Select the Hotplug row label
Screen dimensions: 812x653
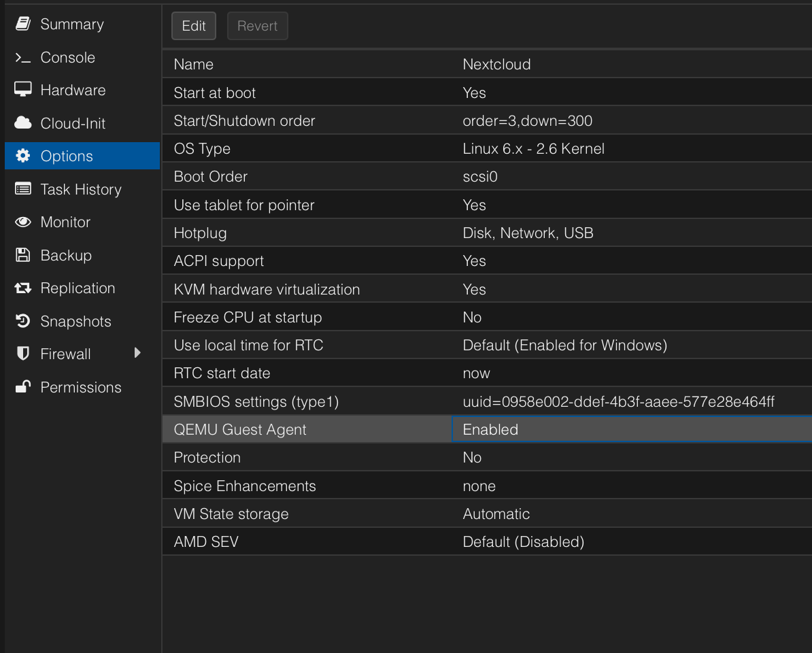201,233
